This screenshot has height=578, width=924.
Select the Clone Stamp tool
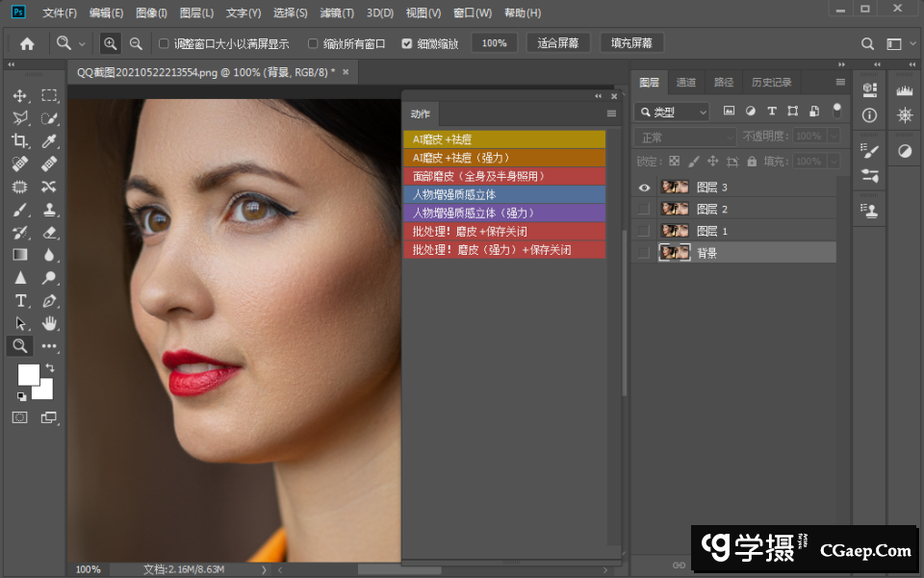(49, 210)
